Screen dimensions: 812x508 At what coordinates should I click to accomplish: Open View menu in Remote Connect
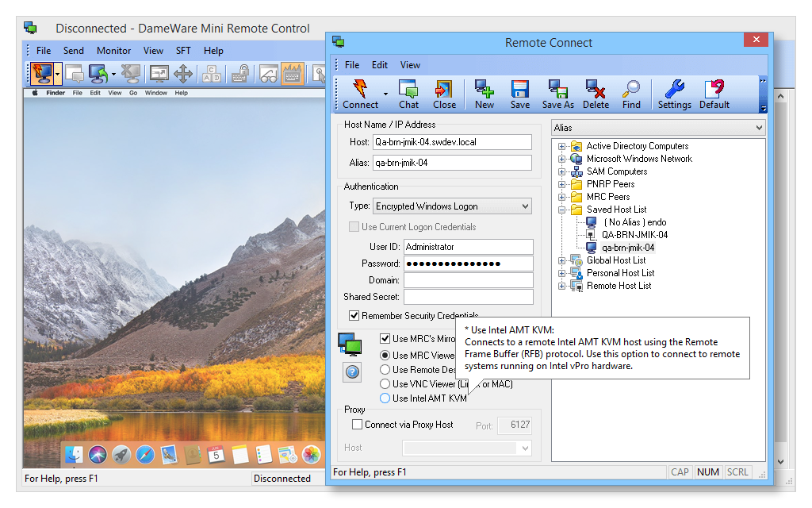pos(410,65)
